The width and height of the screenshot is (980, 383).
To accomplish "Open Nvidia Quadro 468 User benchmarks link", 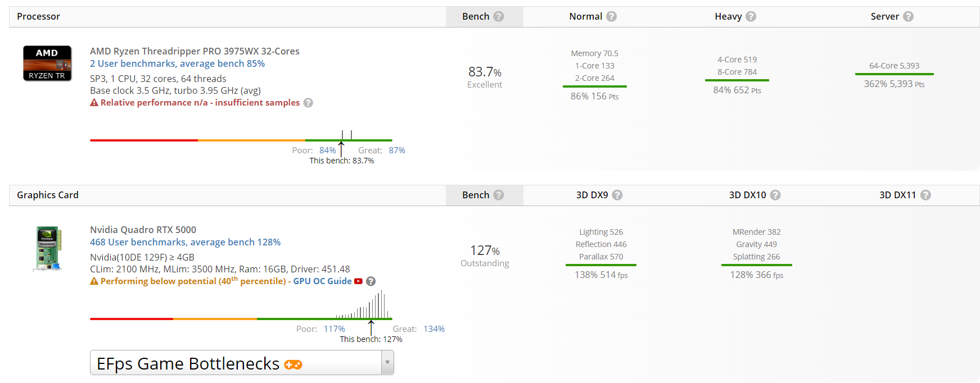I will pyautogui.click(x=185, y=243).
